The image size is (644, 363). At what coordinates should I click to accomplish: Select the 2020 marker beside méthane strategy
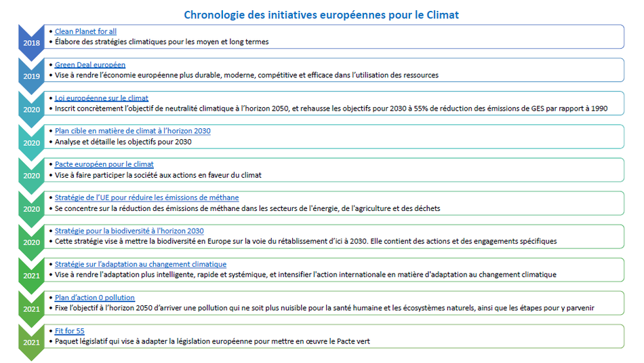[31, 209]
